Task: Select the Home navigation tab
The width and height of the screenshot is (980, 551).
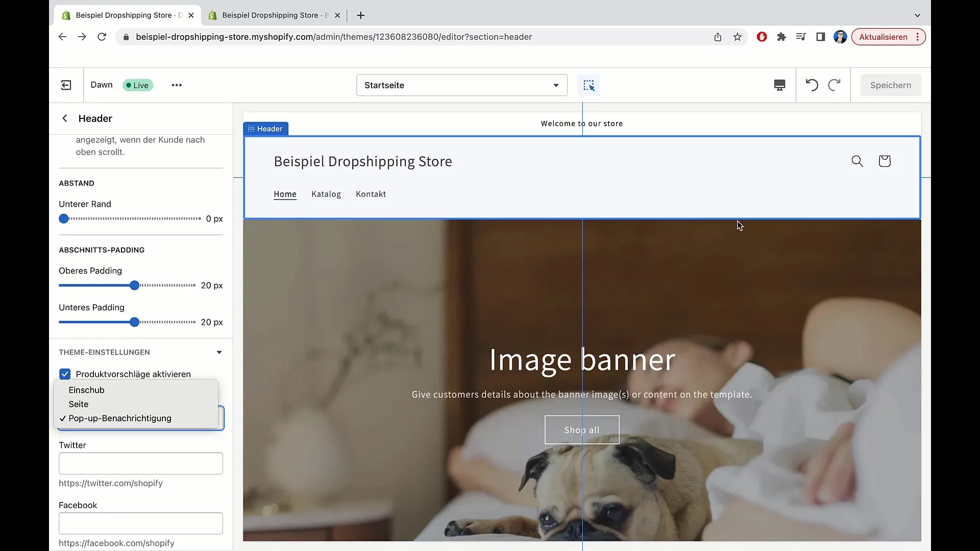Action: tap(285, 194)
